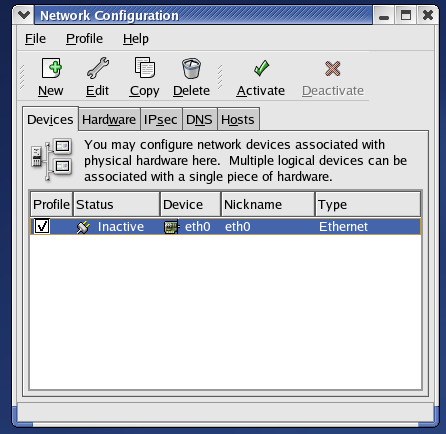Sort list by Status column header

[116, 204]
